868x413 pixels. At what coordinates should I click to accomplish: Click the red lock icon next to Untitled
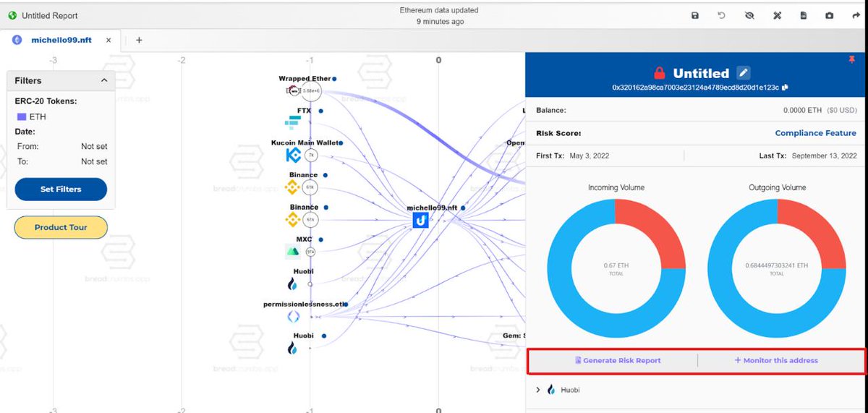(x=660, y=73)
